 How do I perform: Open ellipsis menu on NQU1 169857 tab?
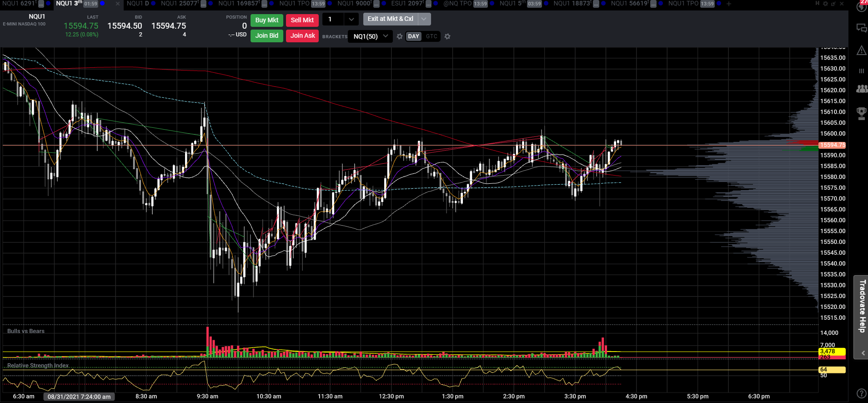tap(264, 4)
